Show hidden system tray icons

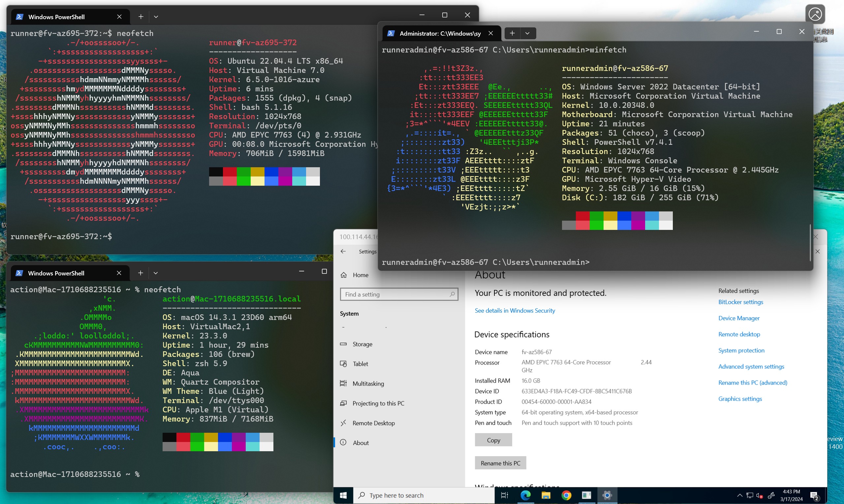pos(740,495)
